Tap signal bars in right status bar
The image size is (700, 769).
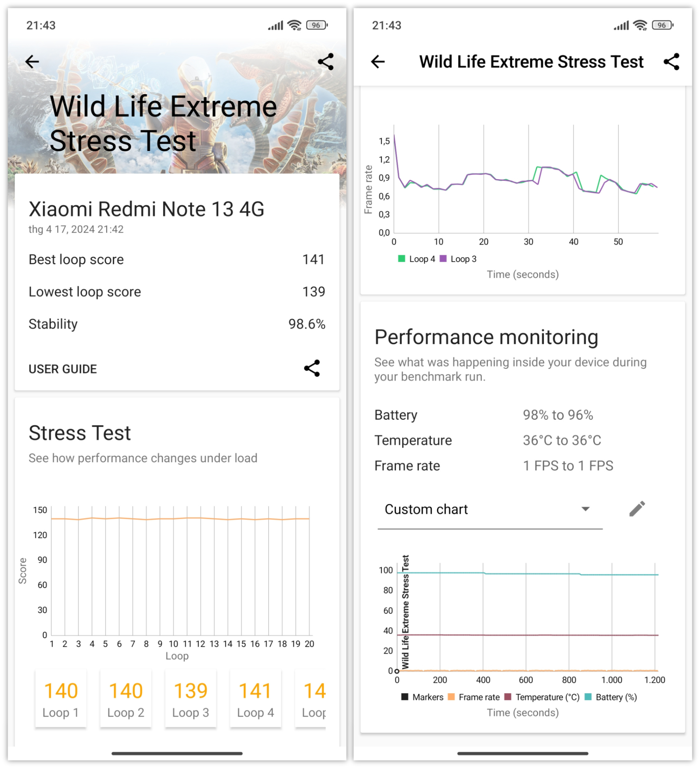click(621, 26)
